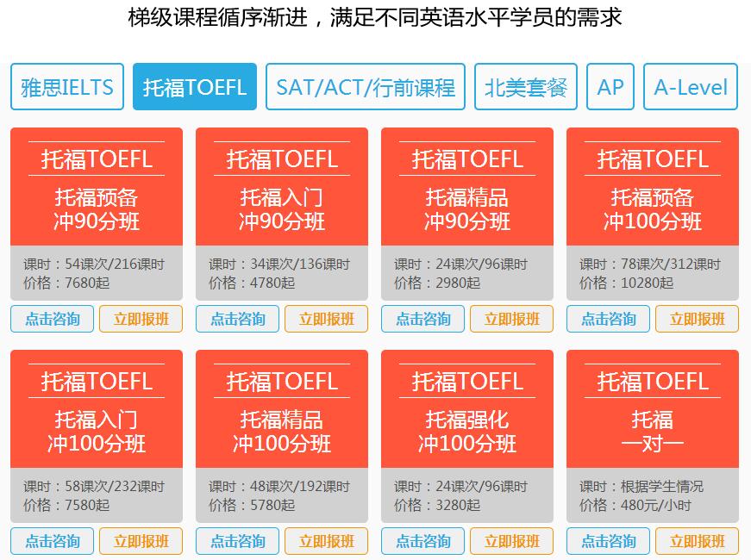The height and width of the screenshot is (560, 751).
Task: Click the text 价格：5780起
Action: (x=252, y=505)
